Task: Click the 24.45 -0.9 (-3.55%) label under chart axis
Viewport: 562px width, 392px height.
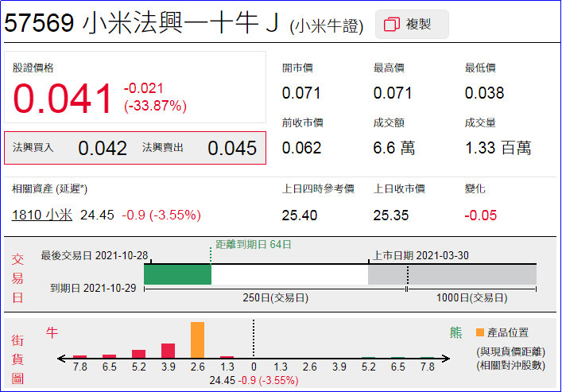Action: point(254,381)
